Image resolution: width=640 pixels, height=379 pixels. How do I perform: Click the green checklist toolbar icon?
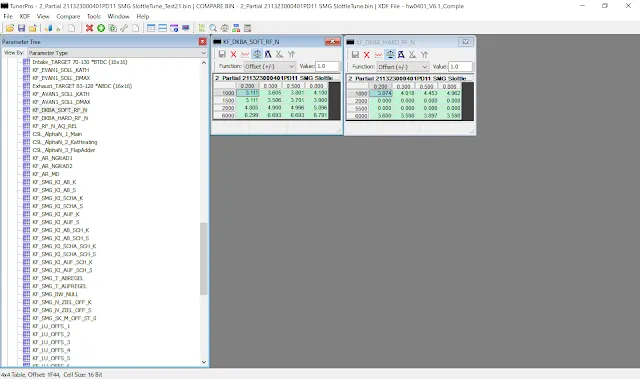pyautogui.click(x=202, y=28)
